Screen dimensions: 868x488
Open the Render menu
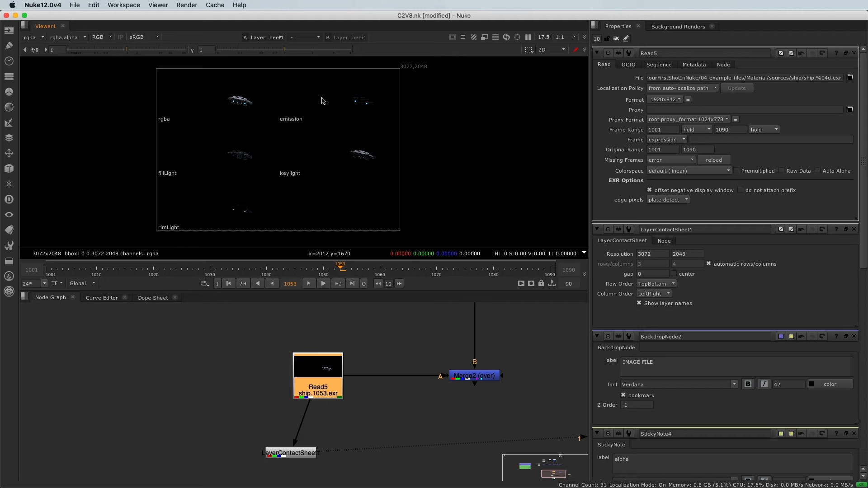(186, 5)
